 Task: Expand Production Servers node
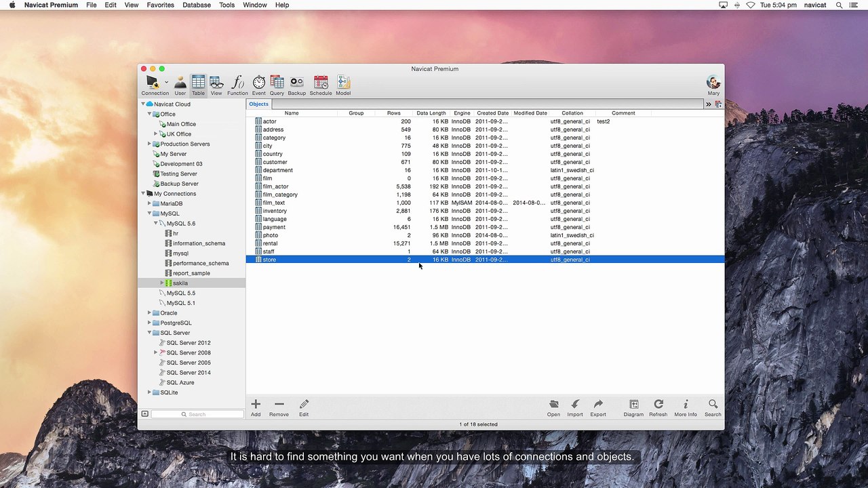(149, 144)
